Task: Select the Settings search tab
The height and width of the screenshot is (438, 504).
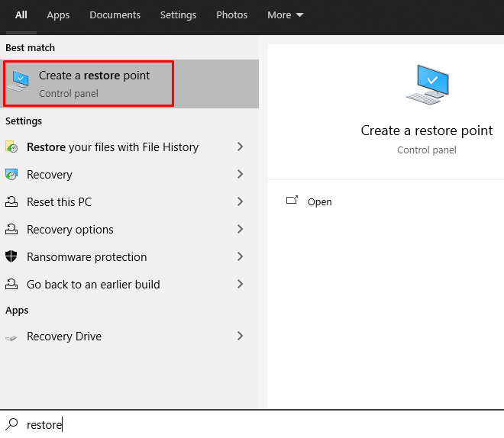Action: (x=178, y=15)
